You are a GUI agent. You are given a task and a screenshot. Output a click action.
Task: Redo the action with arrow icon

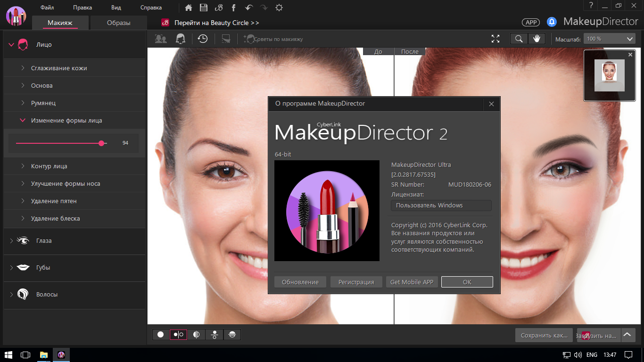tap(264, 8)
